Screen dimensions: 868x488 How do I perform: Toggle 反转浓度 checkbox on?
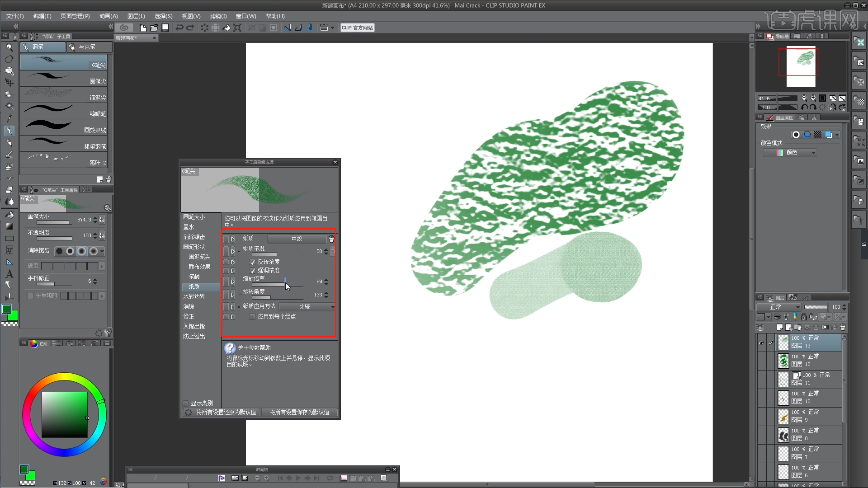(x=252, y=262)
